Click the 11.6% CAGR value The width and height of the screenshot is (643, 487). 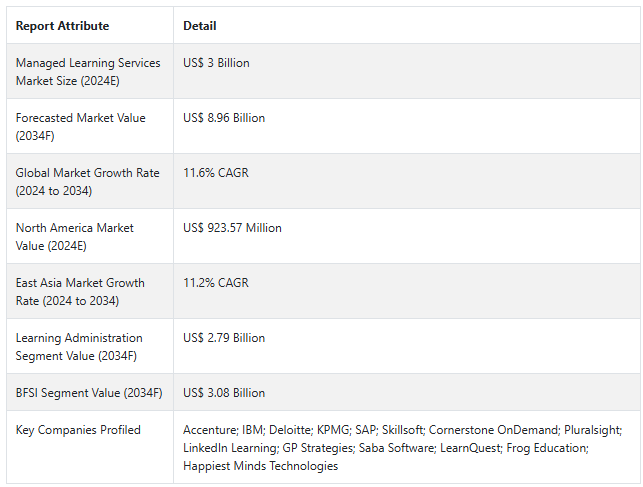coord(216,173)
